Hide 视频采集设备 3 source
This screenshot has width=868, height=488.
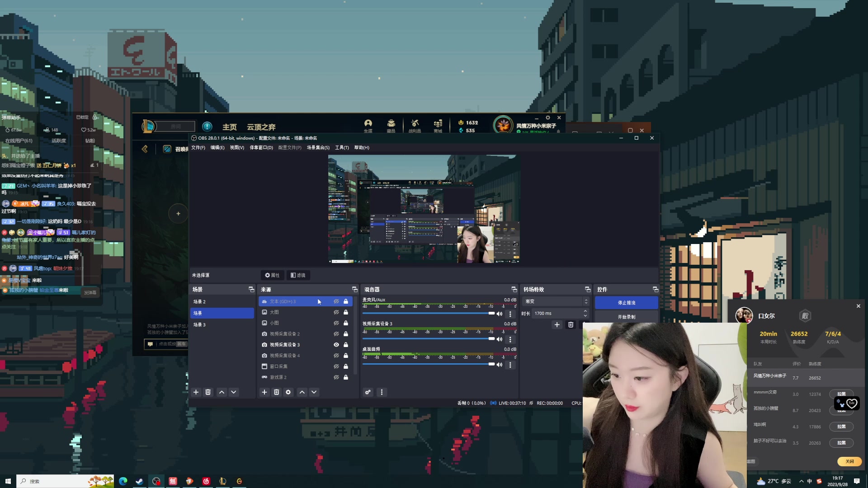336,345
